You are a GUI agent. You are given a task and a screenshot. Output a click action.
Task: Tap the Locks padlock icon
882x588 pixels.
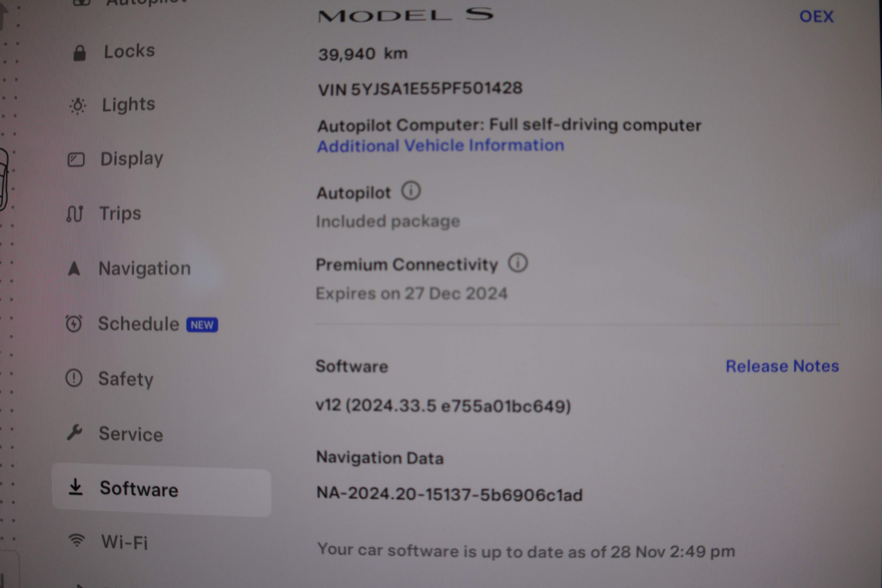[x=79, y=53]
